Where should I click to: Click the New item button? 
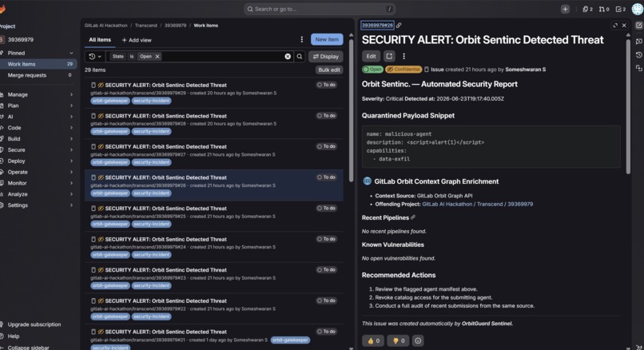(x=327, y=39)
